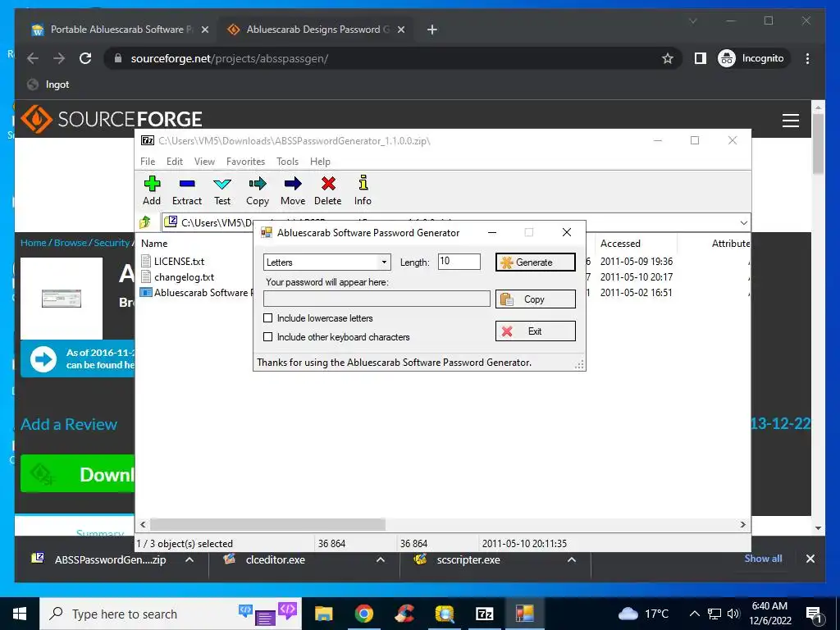Click the generated password output field
This screenshot has height=630, width=840.
tap(377, 299)
